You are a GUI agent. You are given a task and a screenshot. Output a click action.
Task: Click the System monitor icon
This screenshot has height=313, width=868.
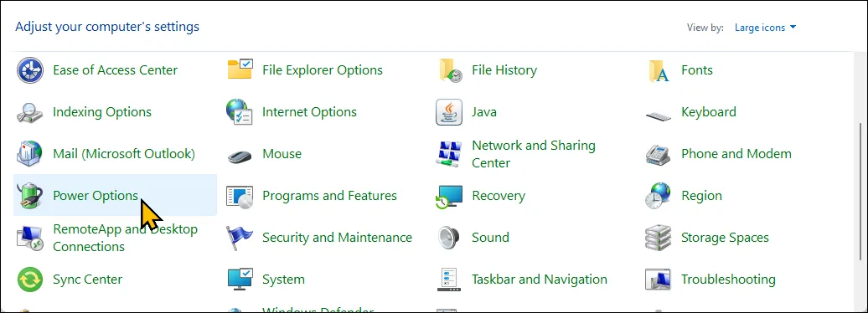pyautogui.click(x=240, y=280)
